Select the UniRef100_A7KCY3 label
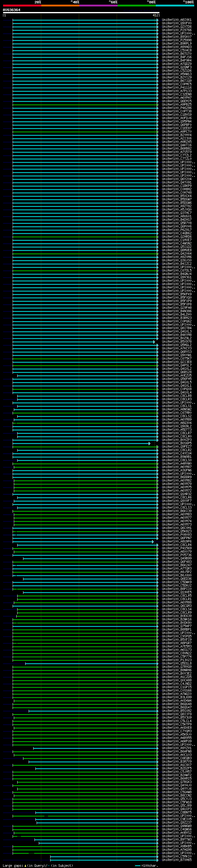The width and height of the screenshot is (197, 868). (x=176, y=349)
